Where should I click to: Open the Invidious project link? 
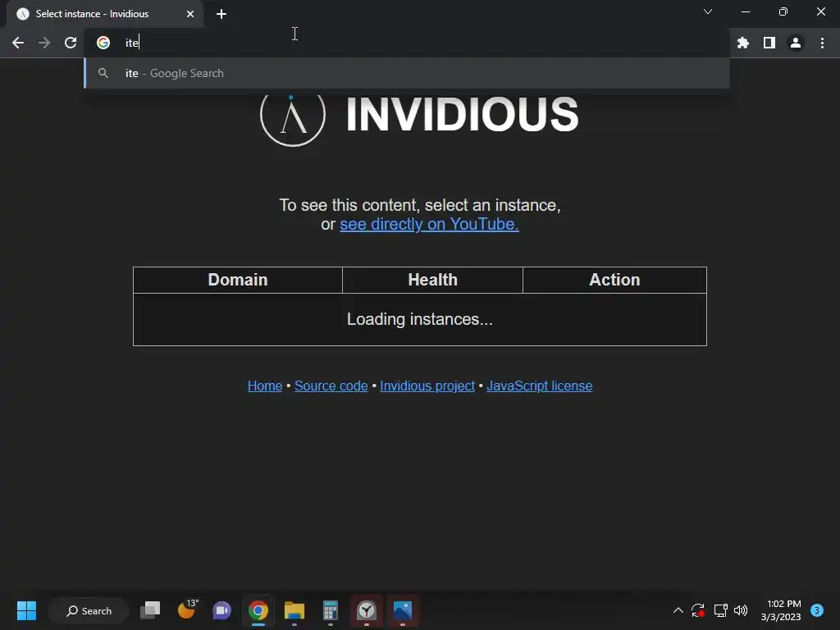pos(427,386)
